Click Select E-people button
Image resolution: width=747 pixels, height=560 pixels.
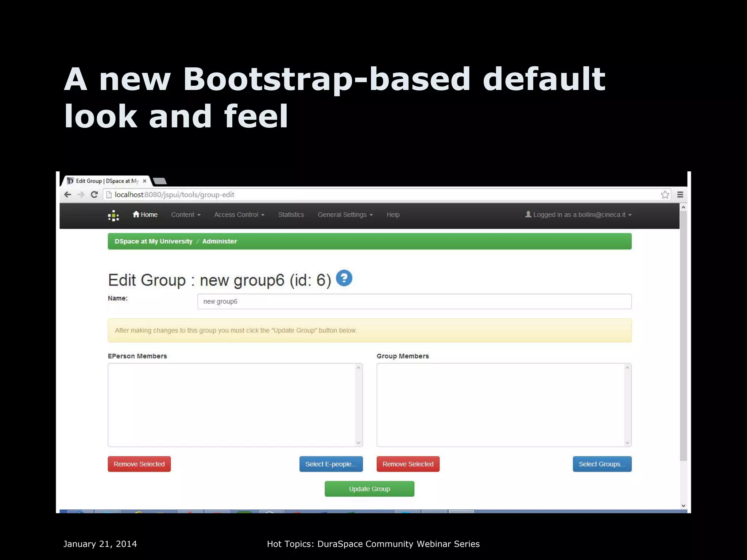point(331,464)
